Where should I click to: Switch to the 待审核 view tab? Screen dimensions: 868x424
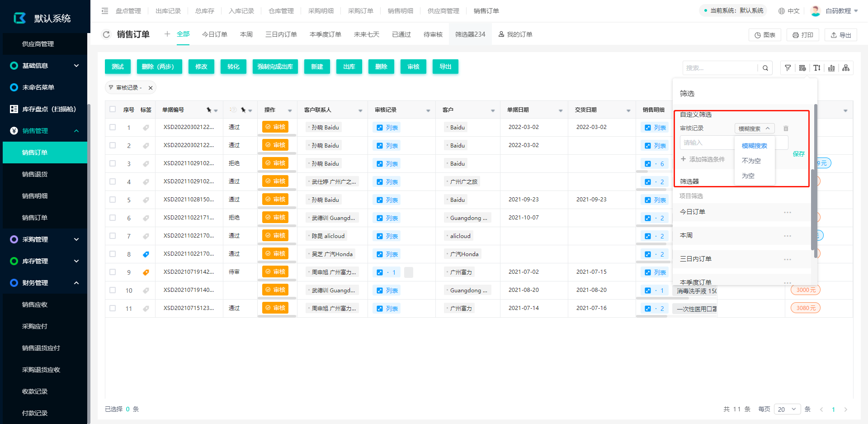(433, 34)
